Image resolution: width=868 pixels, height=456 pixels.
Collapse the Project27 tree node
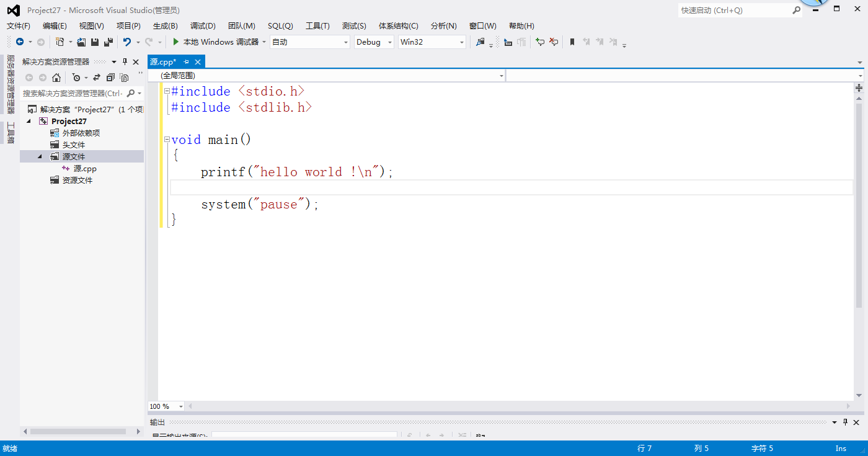29,121
